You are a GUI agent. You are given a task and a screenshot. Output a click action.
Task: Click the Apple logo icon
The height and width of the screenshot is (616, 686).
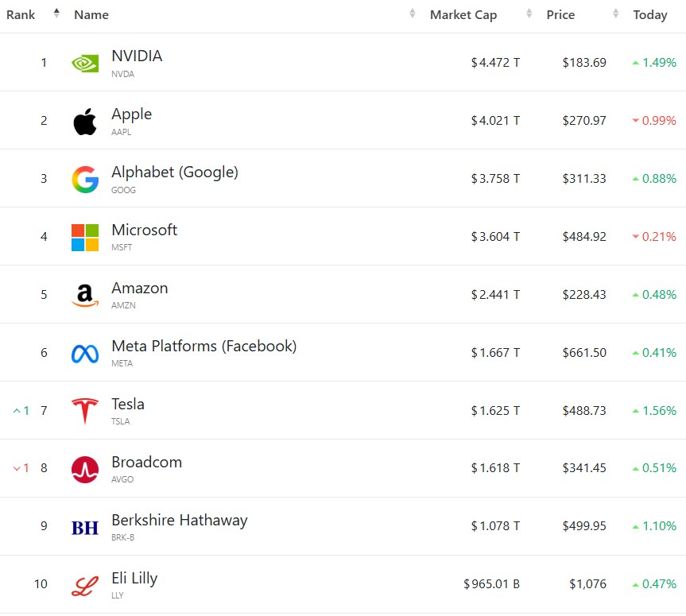click(85, 122)
